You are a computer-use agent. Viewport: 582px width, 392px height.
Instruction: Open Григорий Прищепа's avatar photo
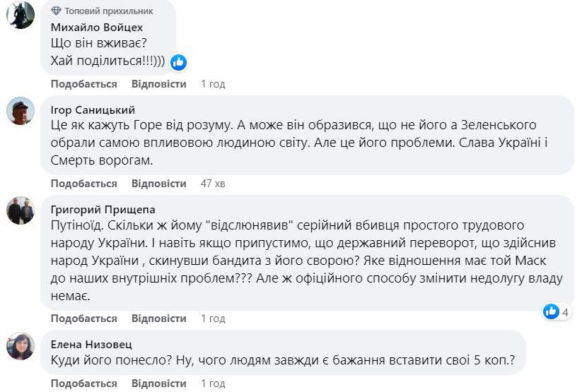pos(21,210)
